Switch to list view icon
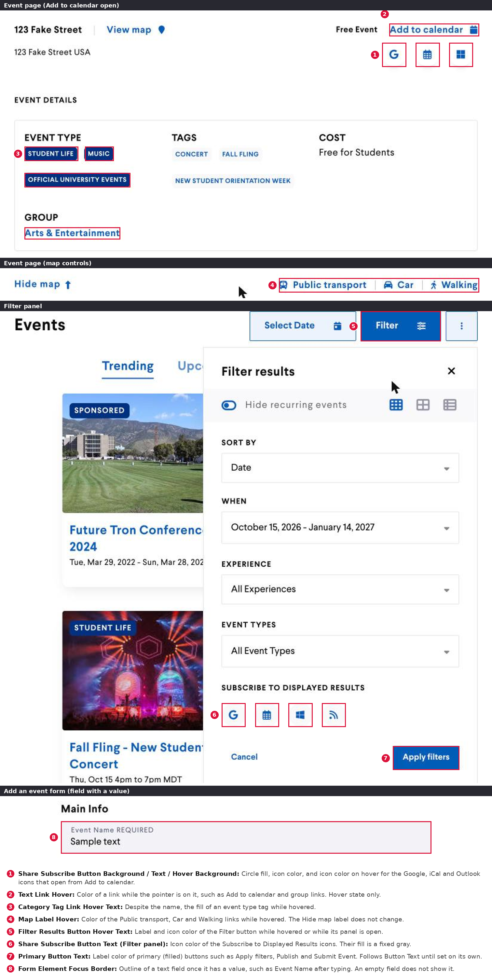 [x=450, y=405]
